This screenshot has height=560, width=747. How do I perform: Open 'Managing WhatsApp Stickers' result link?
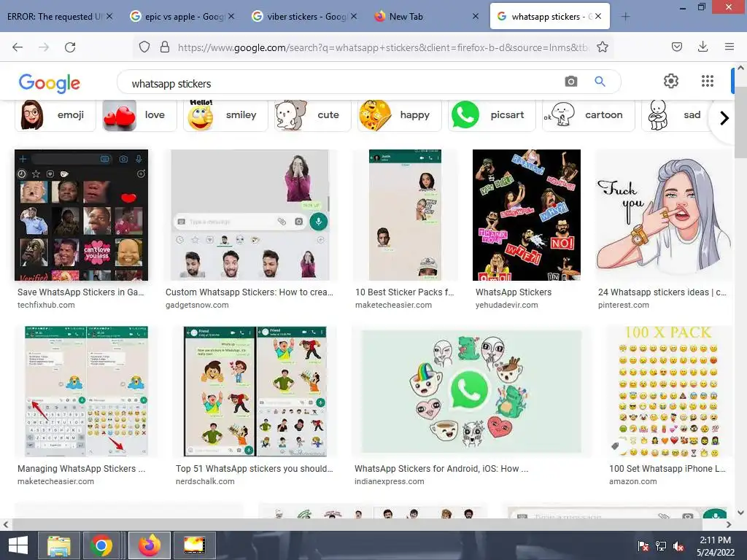82,469
